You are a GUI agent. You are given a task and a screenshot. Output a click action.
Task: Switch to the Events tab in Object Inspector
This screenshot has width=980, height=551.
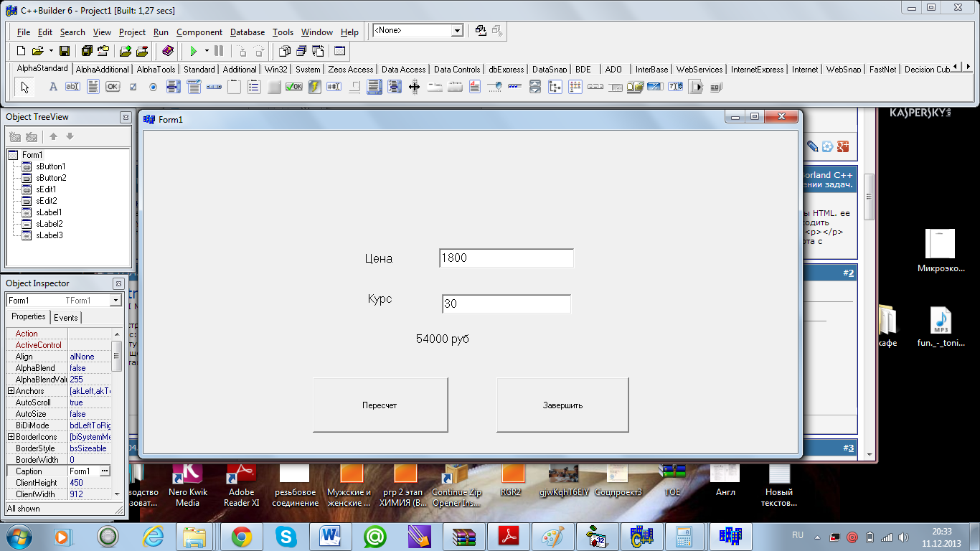pos(66,317)
